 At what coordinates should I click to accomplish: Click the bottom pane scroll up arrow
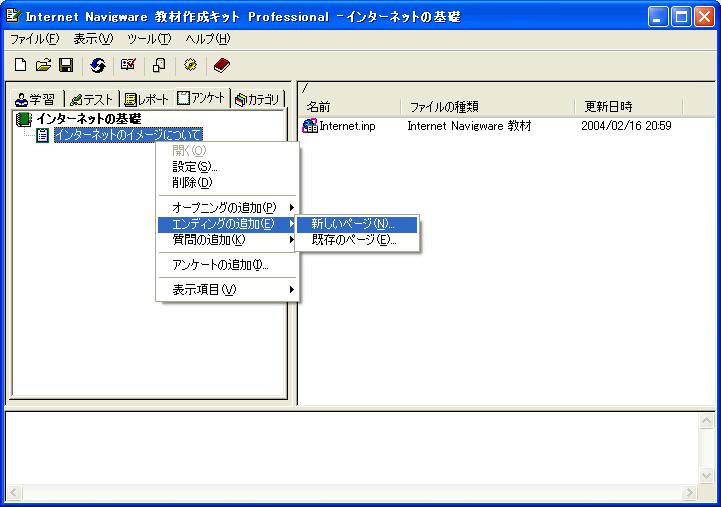tap(706, 421)
